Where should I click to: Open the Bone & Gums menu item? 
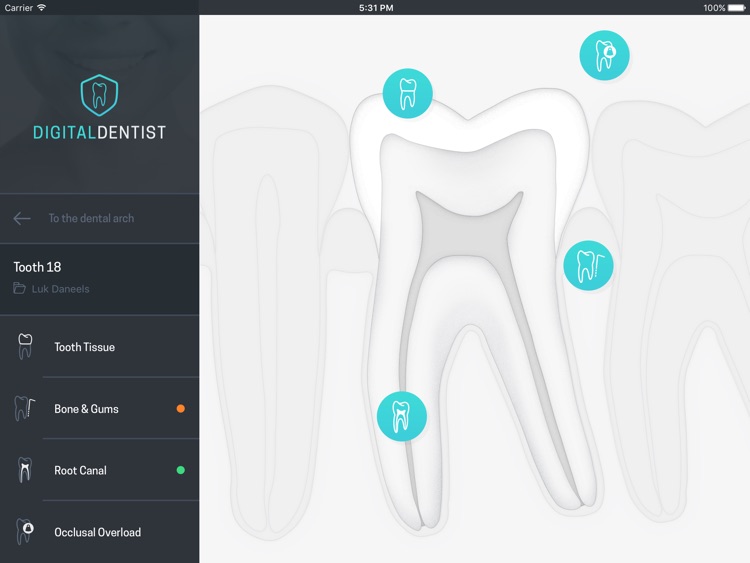tap(99, 408)
